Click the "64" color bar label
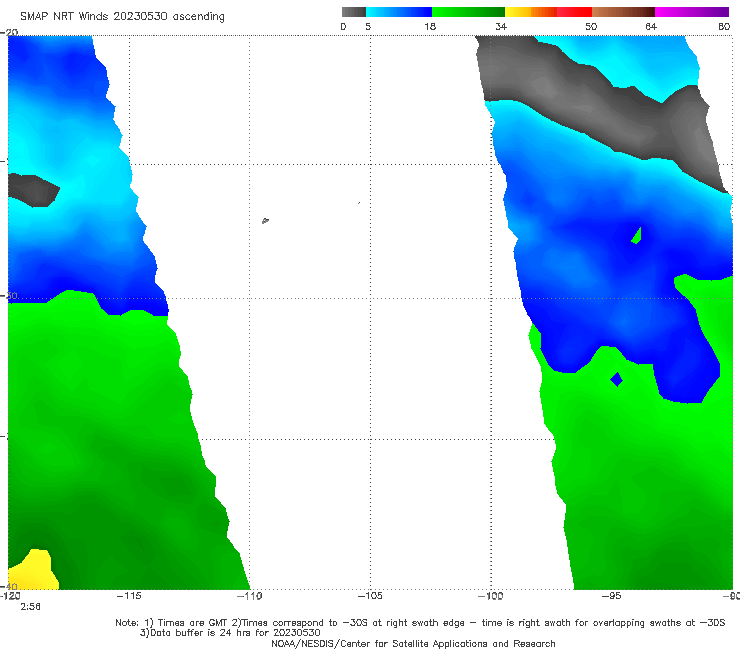 pos(651,26)
